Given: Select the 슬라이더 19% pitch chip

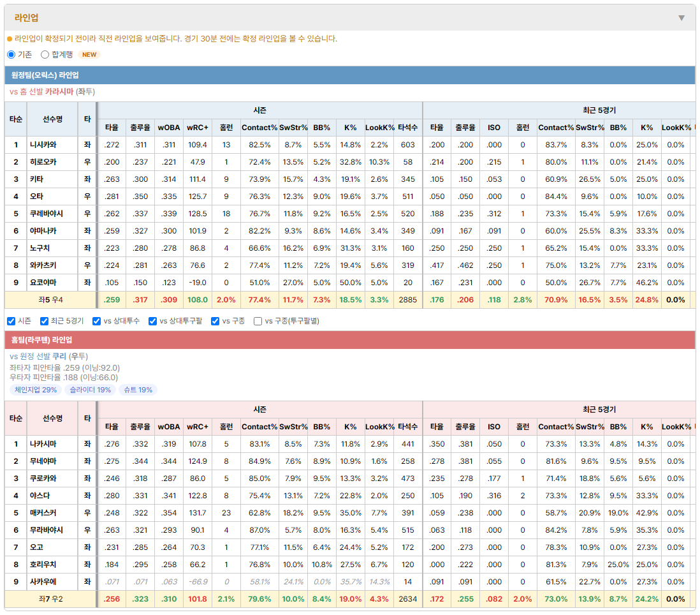Looking at the screenshot, I should click(90, 390).
